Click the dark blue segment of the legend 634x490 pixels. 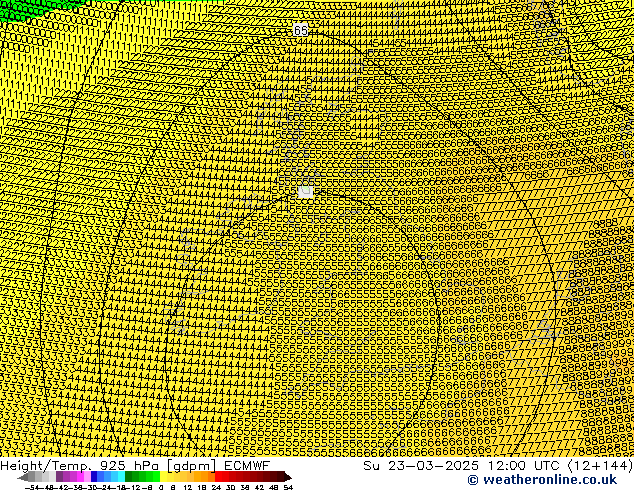click(x=94, y=477)
